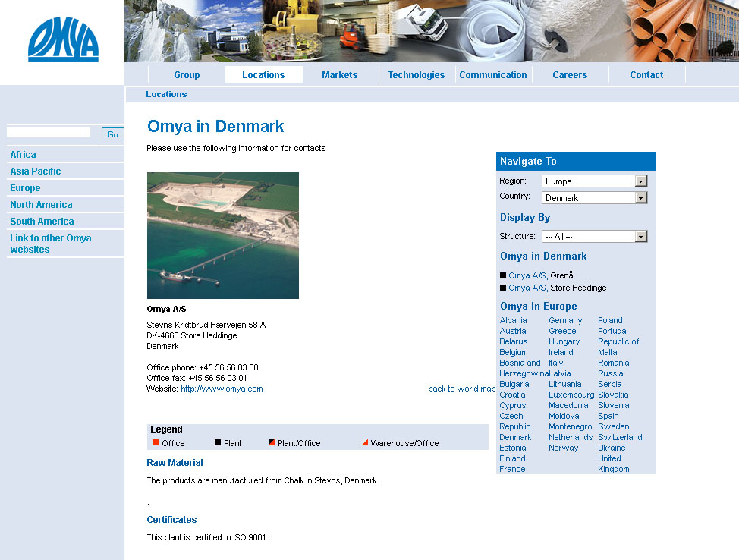Open Greece country link
739x560 pixels.
coord(562,331)
